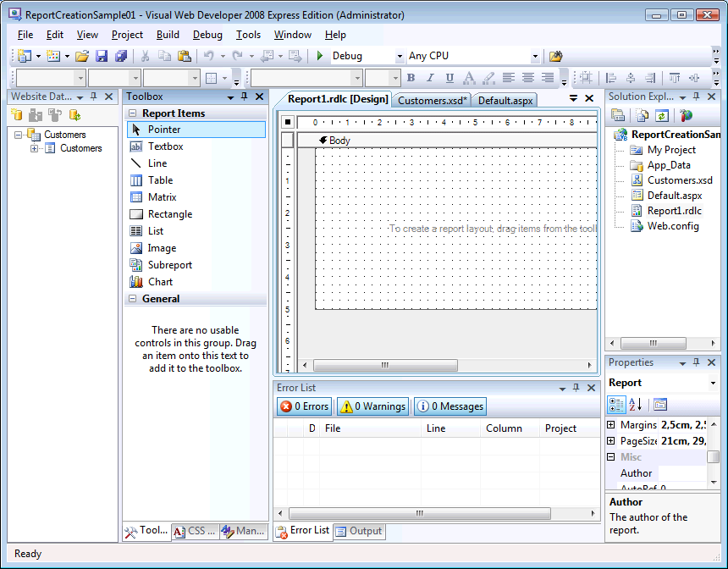Switch to the Default.aspx tab
This screenshot has width=728, height=569.
click(x=505, y=101)
